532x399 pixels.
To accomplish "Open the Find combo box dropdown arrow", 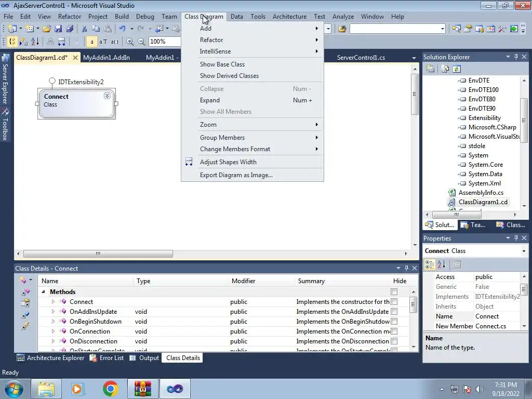I will (x=443, y=29).
